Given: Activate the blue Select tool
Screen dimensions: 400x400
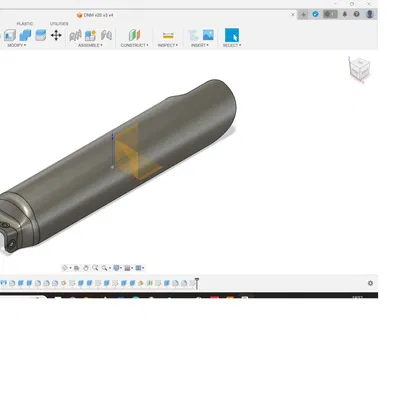Looking at the screenshot, I should pyautogui.click(x=232, y=35).
